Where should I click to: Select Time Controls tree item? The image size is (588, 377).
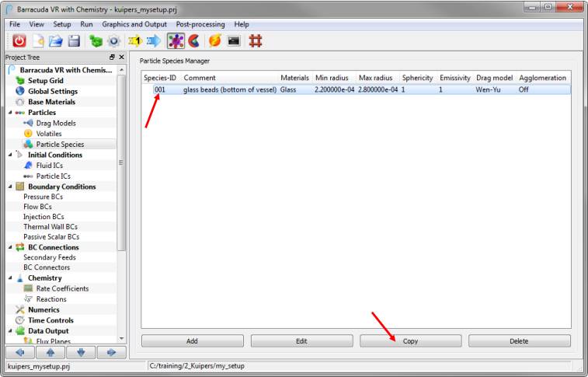50,320
